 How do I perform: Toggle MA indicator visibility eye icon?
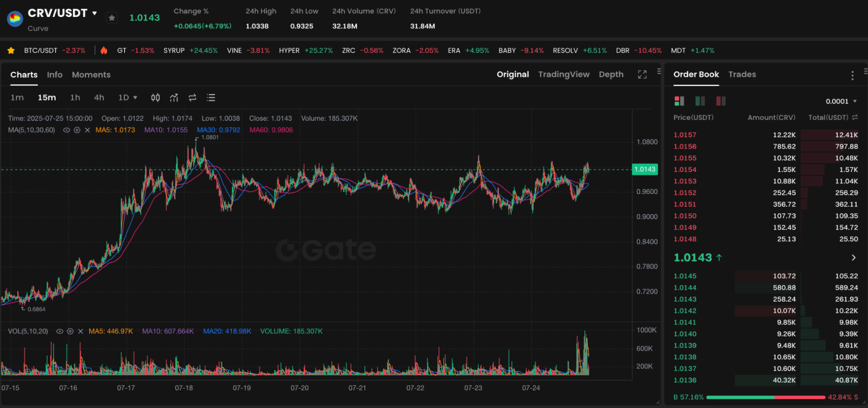click(66, 130)
